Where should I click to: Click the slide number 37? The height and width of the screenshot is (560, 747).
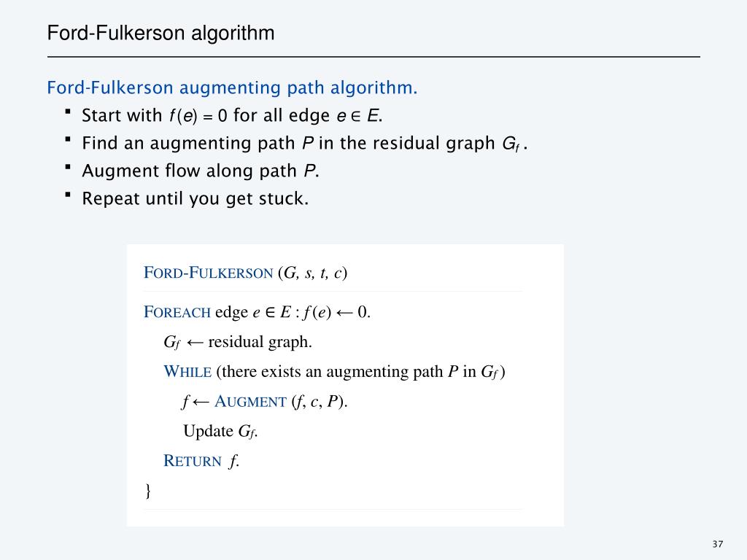(718, 544)
